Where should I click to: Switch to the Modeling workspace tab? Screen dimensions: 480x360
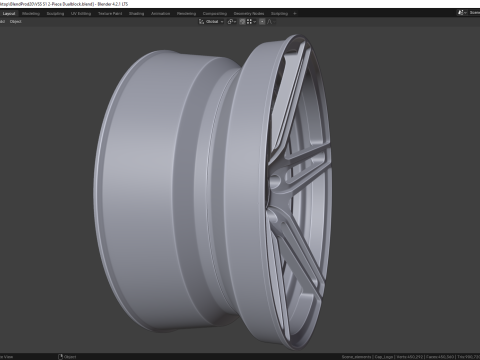pyautogui.click(x=31, y=14)
